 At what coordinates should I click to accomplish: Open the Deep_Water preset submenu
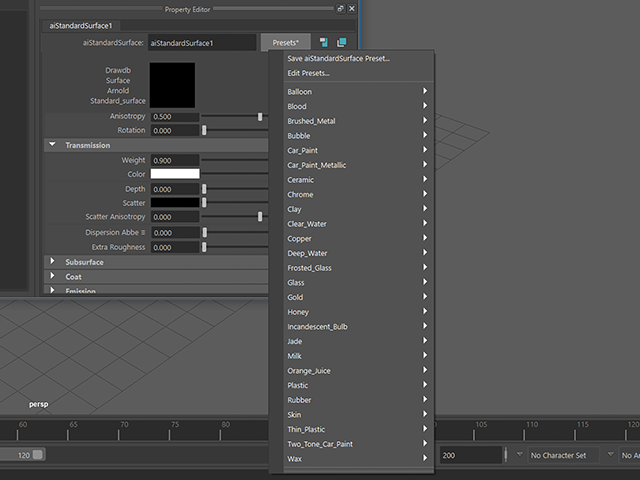pyautogui.click(x=358, y=253)
